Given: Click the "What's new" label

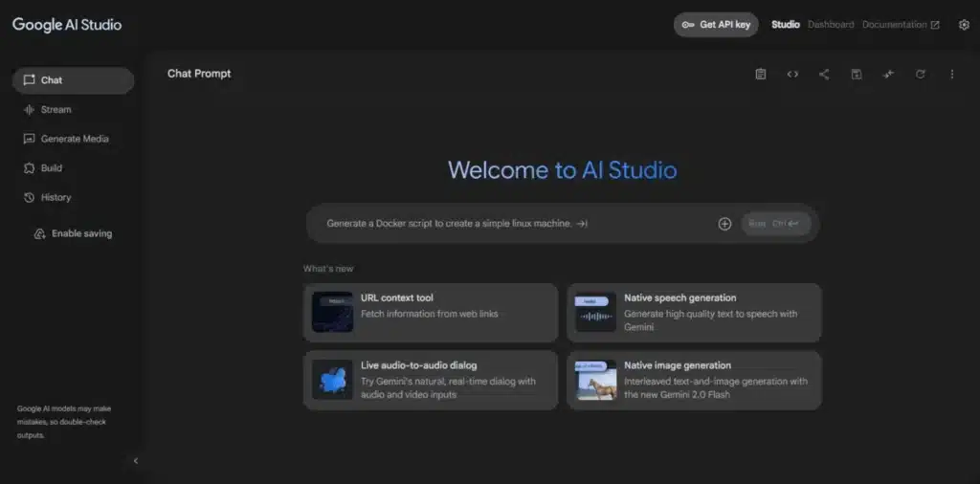Looking at the screenshot, I should 328,269.
